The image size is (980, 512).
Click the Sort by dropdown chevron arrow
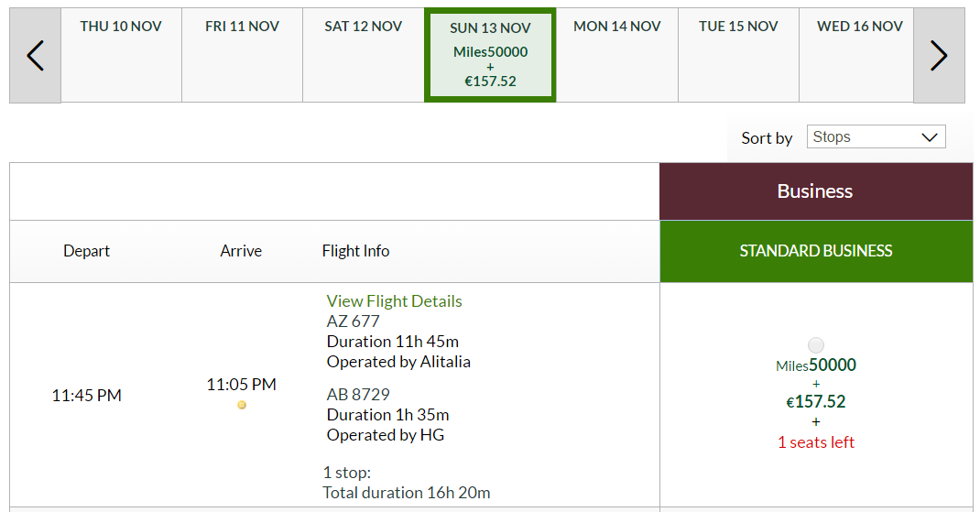pyautogui.click(x=930, y=137)
